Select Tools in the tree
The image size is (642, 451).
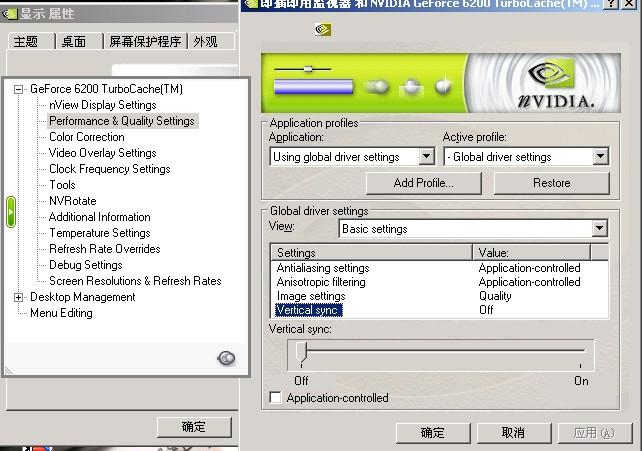[x=62, y=185]
